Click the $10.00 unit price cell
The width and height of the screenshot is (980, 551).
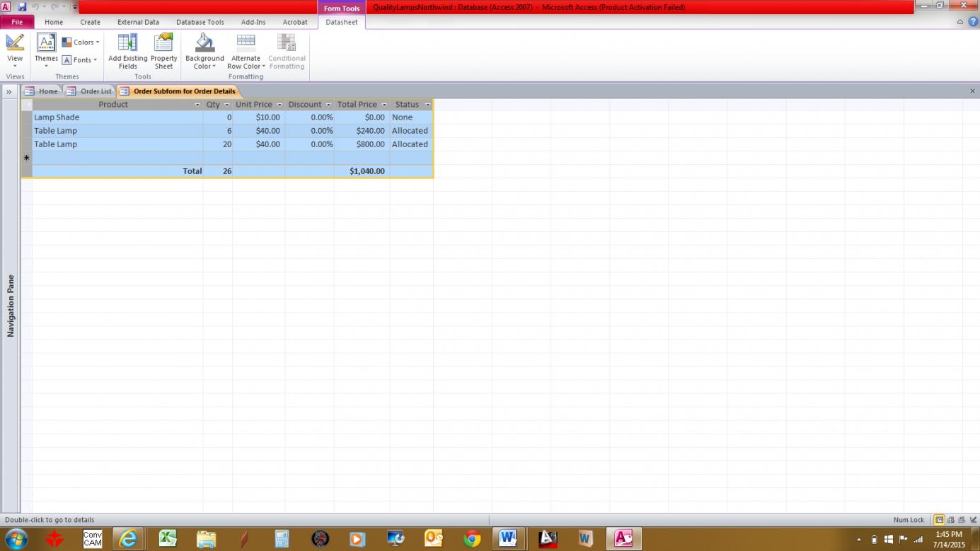[259, 117]
